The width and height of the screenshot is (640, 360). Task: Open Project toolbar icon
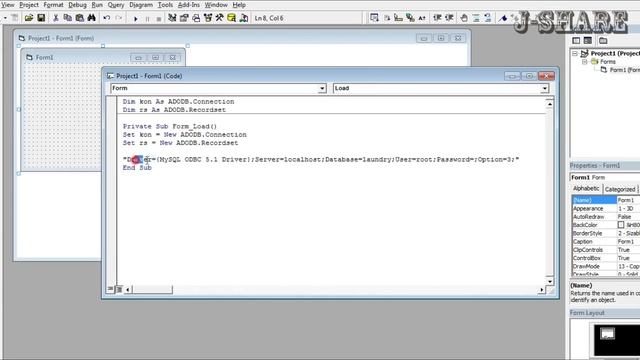pos(29,18)
